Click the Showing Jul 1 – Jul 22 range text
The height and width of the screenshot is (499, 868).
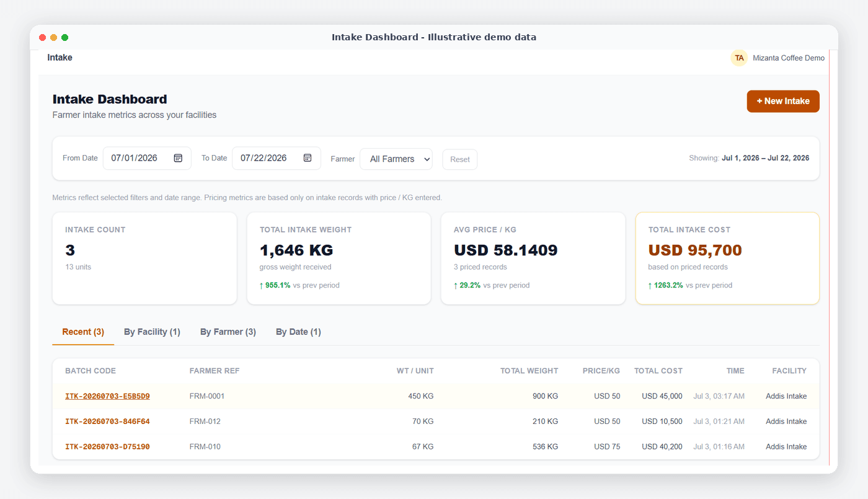pos(749,158)
